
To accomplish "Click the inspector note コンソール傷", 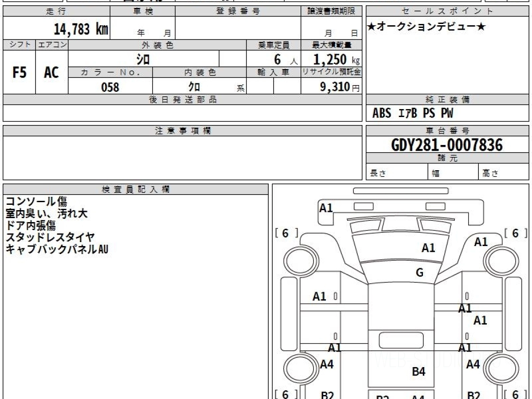I will point(36,202).
